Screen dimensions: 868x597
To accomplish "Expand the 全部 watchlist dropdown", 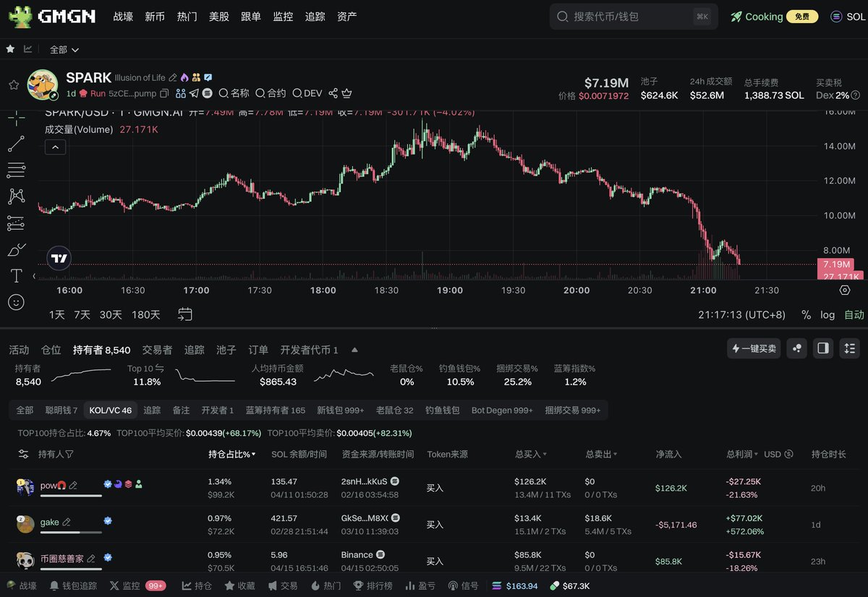I will [64, 49].
